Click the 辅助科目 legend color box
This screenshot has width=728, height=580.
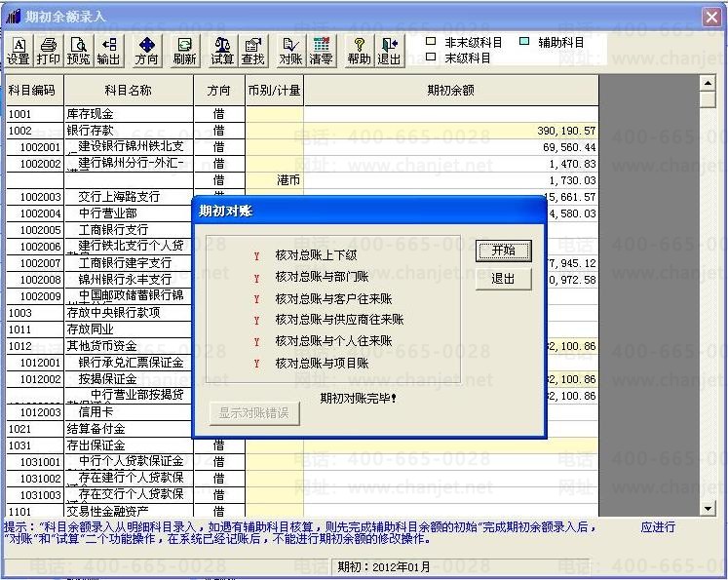tap(524, 41)
